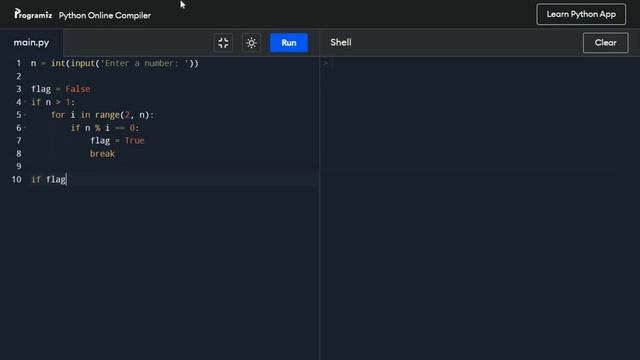
Task: Clear the shell output
Action: coord(605,43)
